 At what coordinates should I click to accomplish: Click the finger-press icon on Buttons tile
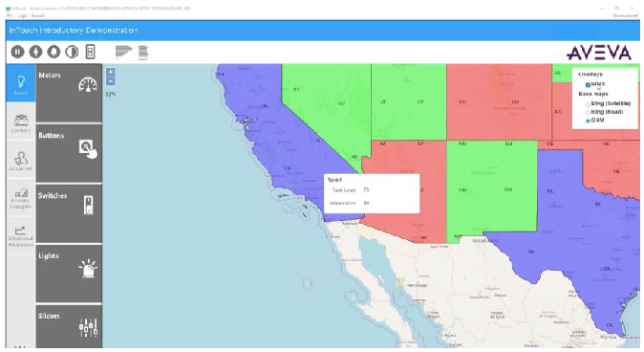click(x=88, y=149)
